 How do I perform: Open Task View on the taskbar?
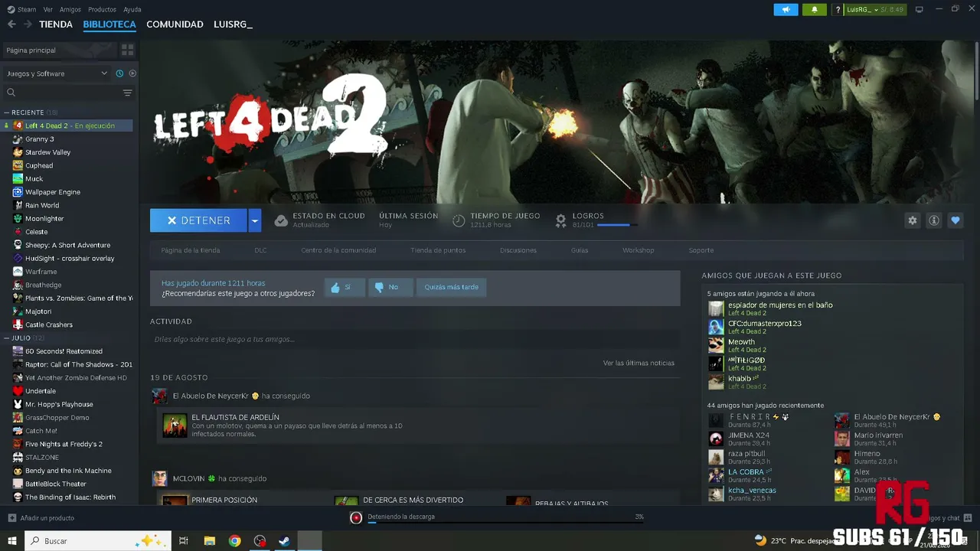coord(184,541)
